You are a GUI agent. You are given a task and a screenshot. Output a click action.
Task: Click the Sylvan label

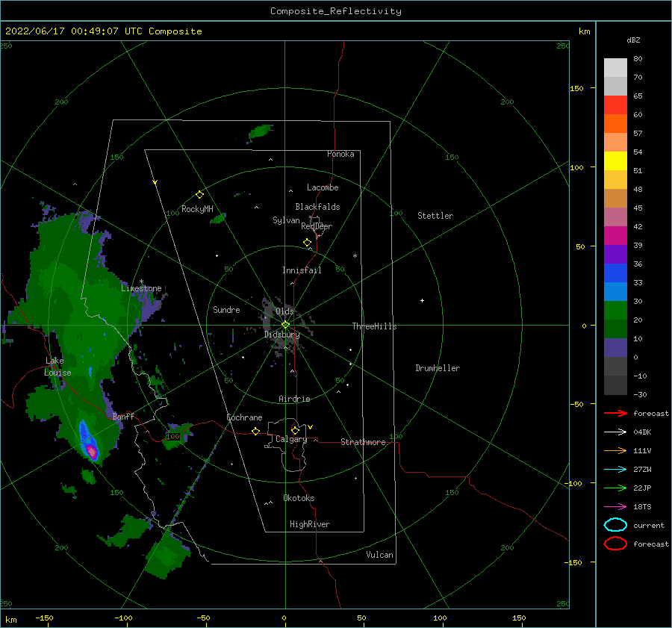pos(286,220)
